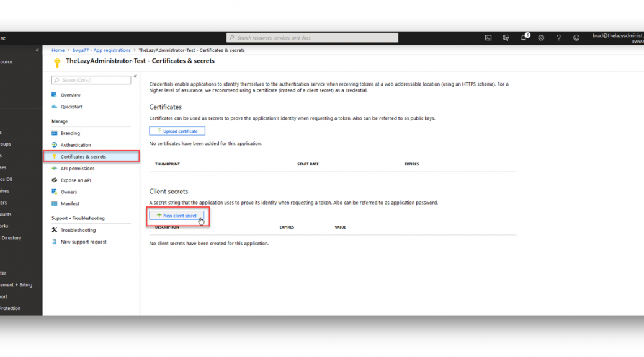The height and width of the screenshot is (357, 644).
Task: Click the Branding icon in Manage
Action: tap(54, 133)
